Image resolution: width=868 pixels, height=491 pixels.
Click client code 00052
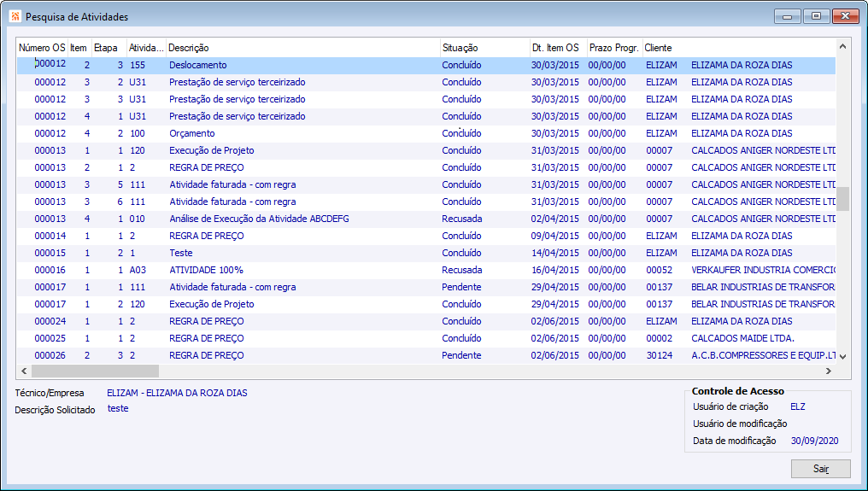[x=660, y=270]
